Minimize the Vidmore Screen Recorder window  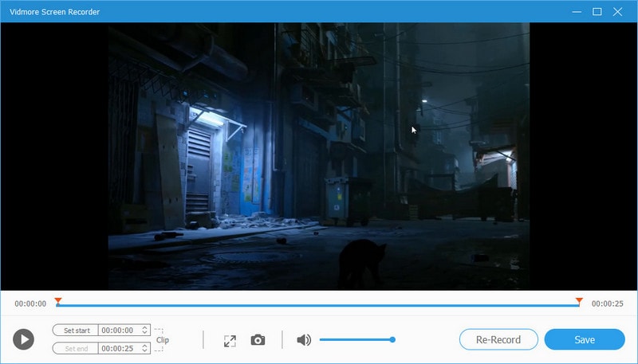tap(577, 12)
